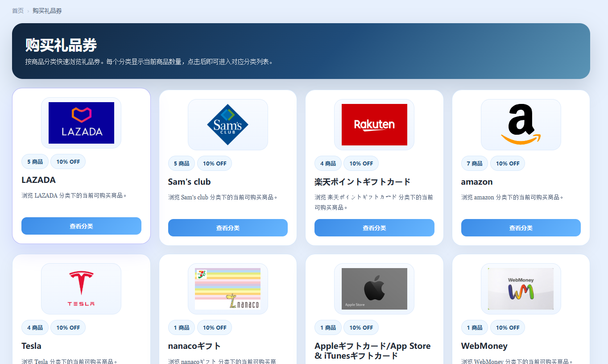Select the Tesla category title link
This screenshot has width=608, height=364.
pos(32,346)
